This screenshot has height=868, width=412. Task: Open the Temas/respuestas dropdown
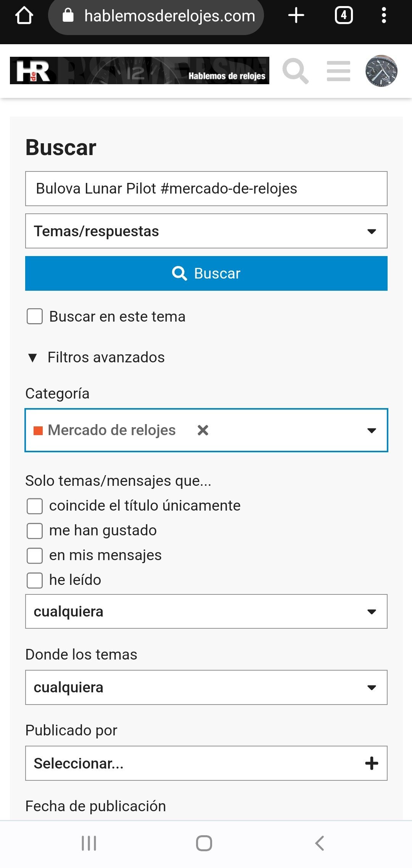[x=206, y=231]
